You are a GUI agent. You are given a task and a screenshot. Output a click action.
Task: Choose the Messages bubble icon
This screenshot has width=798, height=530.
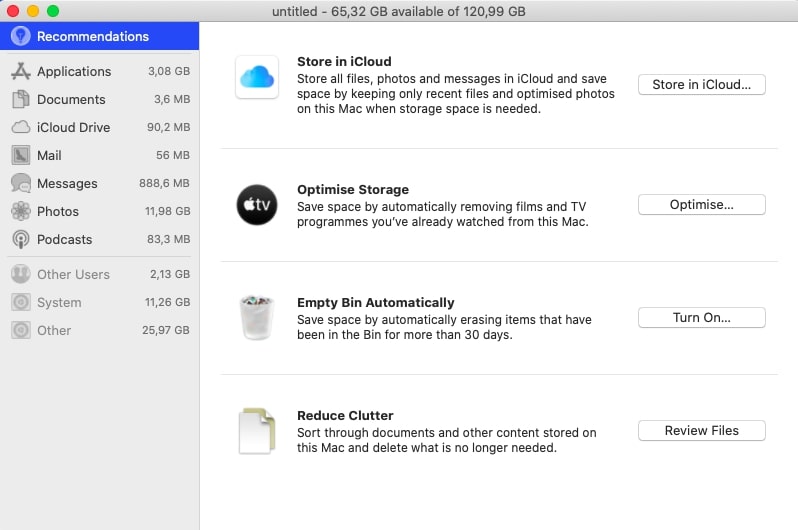coord(20,183)
